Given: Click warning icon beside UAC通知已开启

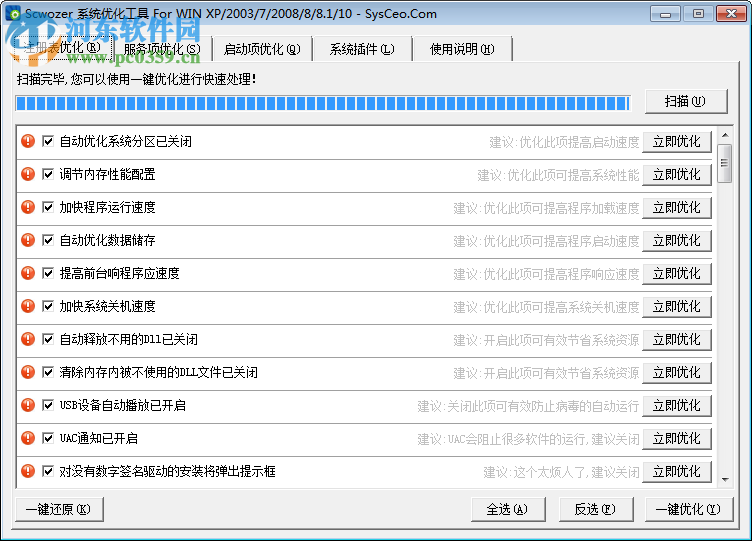Looking at the screenshot, I should click(x=28, y=438).
